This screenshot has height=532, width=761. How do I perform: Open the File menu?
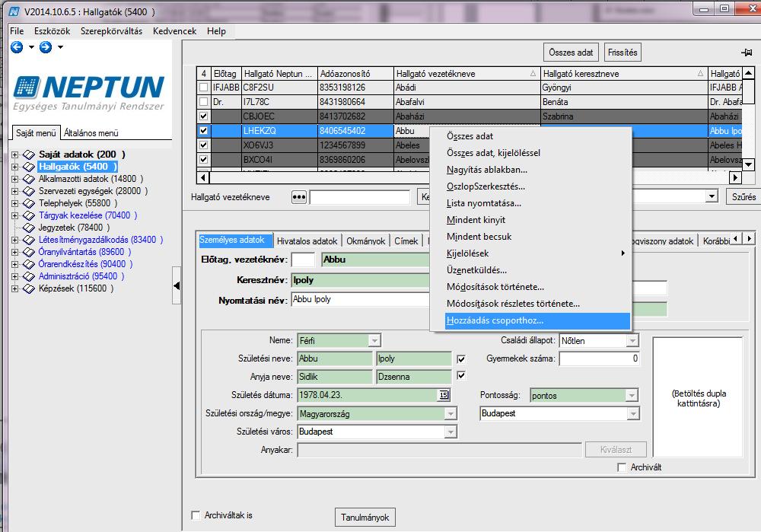point(17,31)
